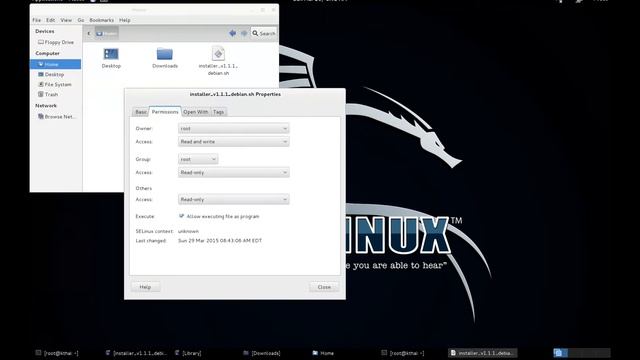Click Browse Network in the sidebar
The height and width of the screenshot is (360, 640).
(57, 116)
